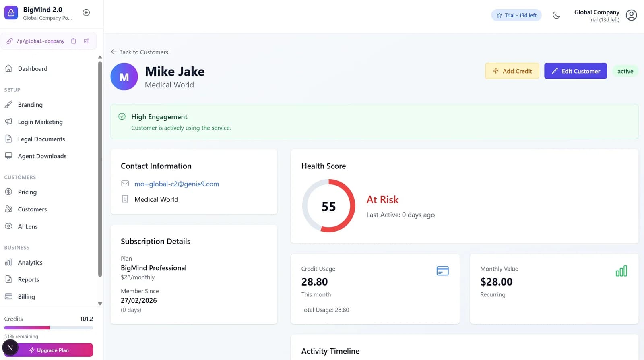This screenshot has width=644, height=360.
Task: Click the health score 55 gauge
Action: (329, 206)
